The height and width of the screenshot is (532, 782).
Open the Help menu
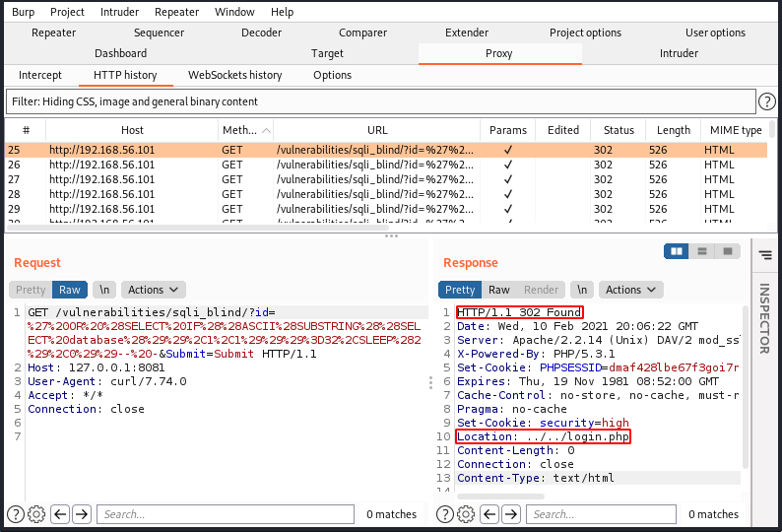[283, 12]
